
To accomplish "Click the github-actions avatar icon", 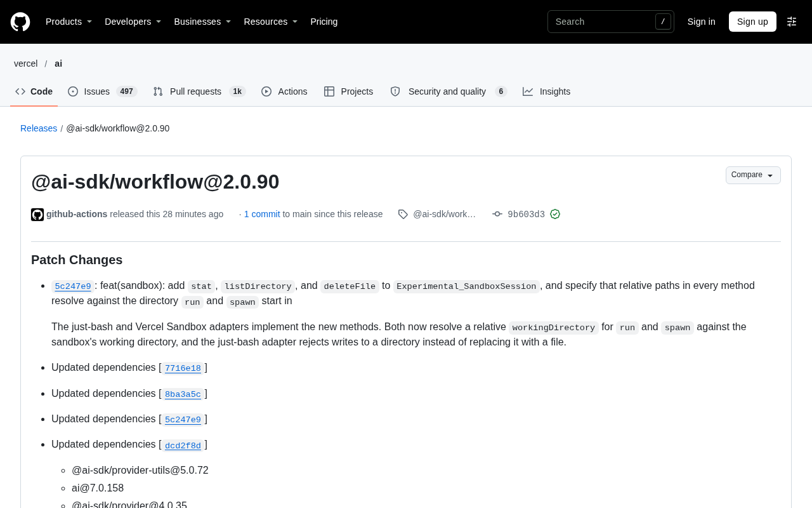I will (x=37, y=215).
